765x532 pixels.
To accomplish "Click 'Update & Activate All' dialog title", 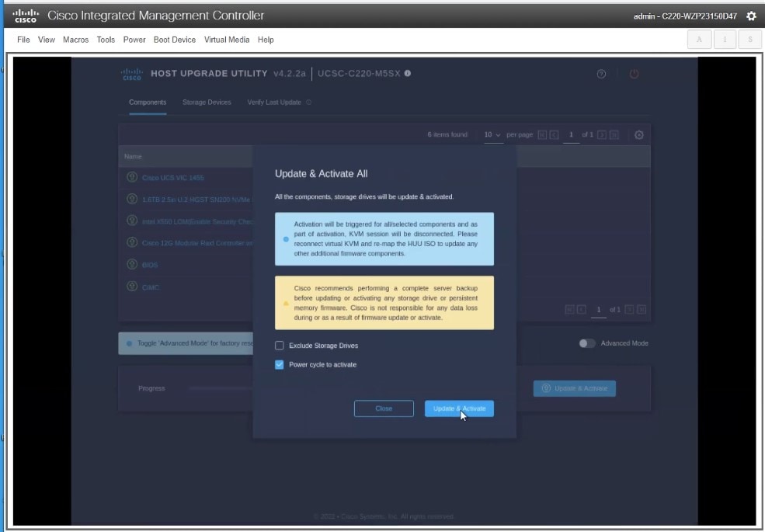I will 321,174.
